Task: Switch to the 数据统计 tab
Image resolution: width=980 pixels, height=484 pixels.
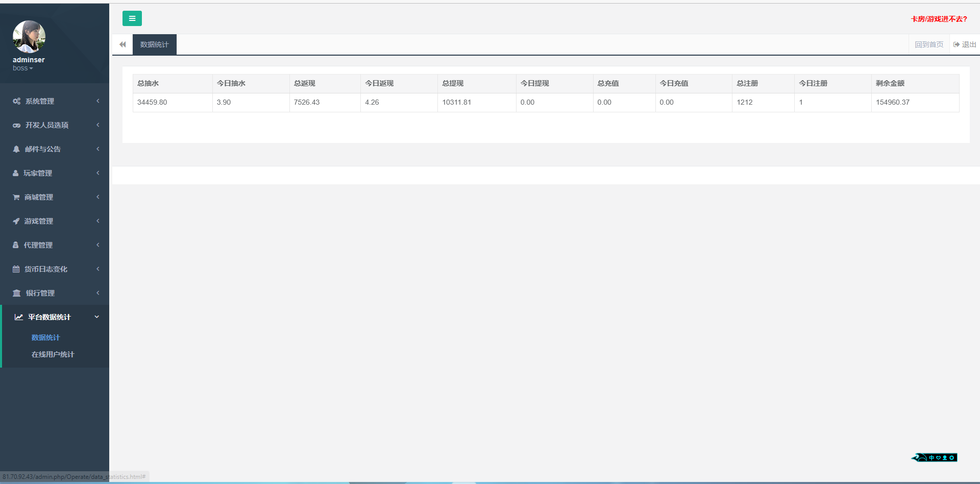Action: (x=155, y=44)
